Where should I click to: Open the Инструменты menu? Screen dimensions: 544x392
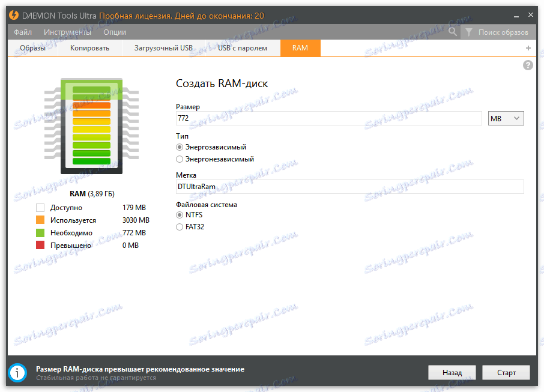point(67,32)
